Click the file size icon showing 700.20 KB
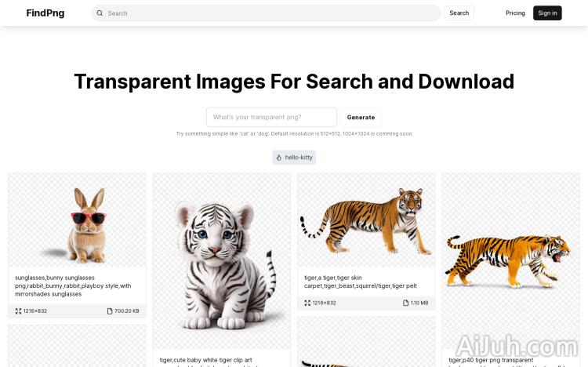588x367 pixels. pos(110,311)
